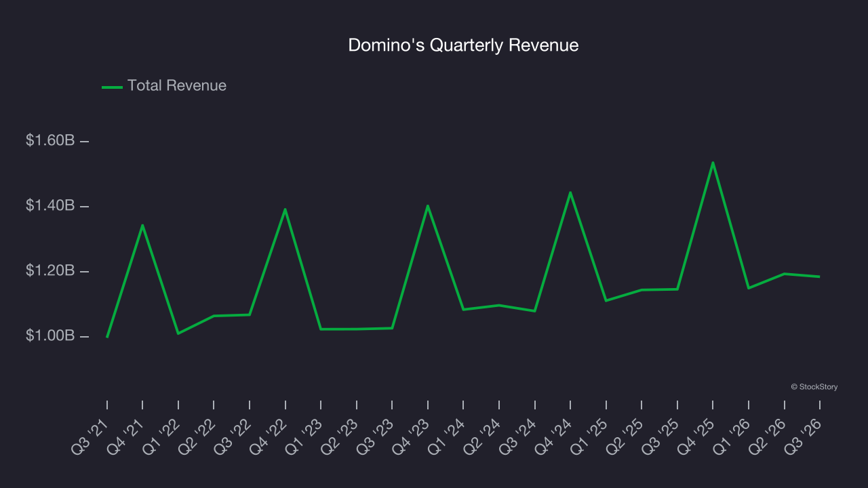Click the Q3 '25 x-axis label
868x488 pixels.
tap(662, 436)
